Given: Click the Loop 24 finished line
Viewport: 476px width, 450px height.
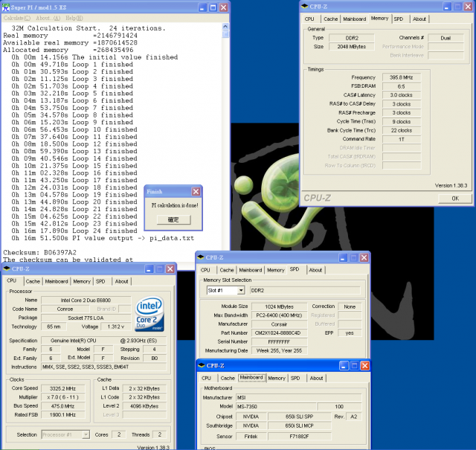Looking at the screenshot, I should (74, 231).
